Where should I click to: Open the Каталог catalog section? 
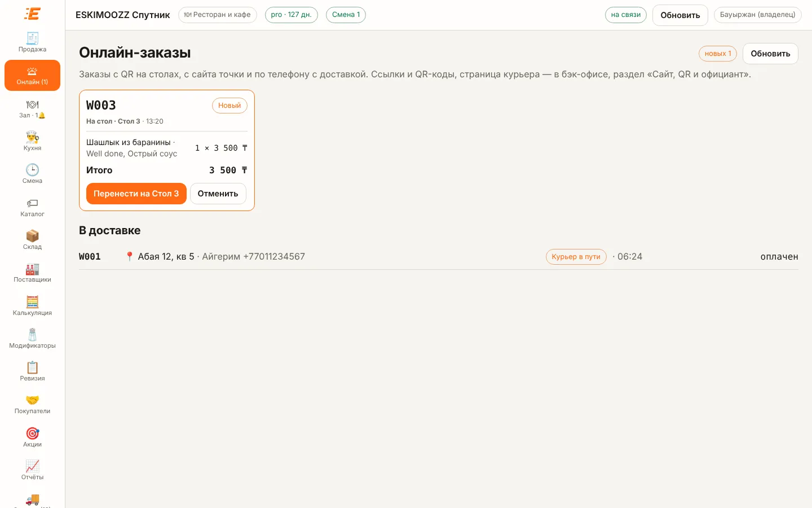(x=32, y=207)
